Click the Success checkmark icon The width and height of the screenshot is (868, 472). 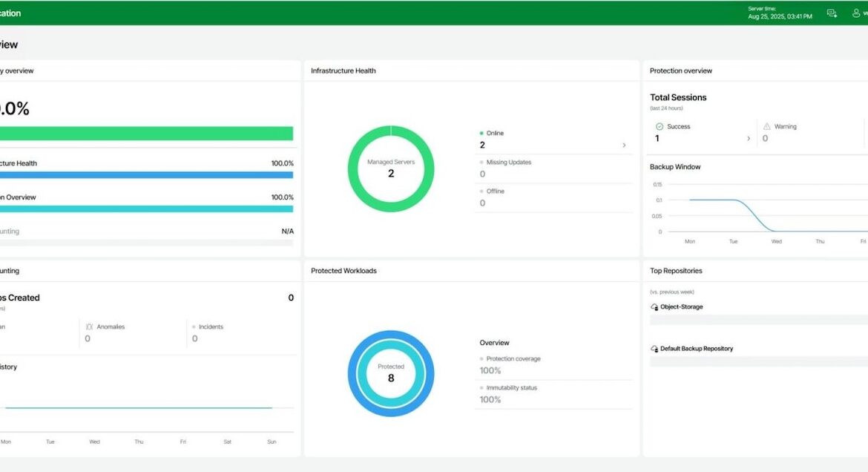pos(659,127)
